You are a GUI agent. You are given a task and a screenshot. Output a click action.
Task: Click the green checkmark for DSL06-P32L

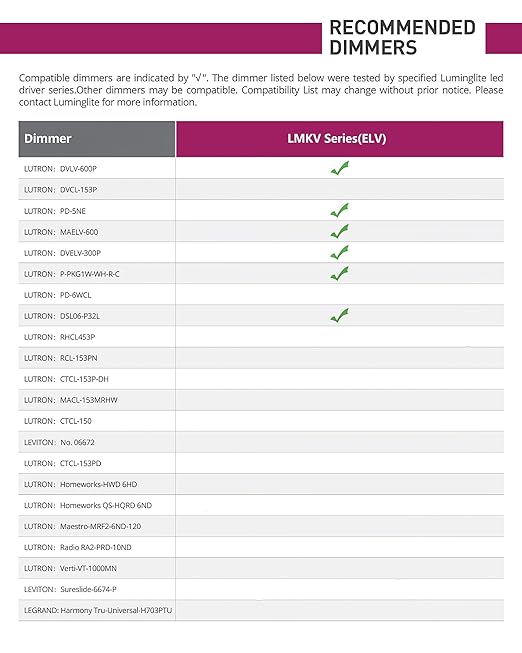tap(340, 316)
